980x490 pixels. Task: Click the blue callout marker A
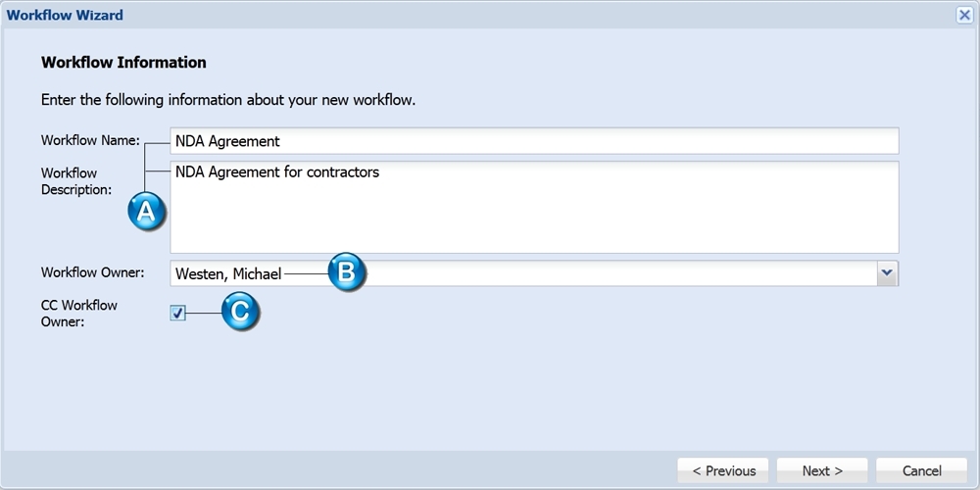(146, 212)
